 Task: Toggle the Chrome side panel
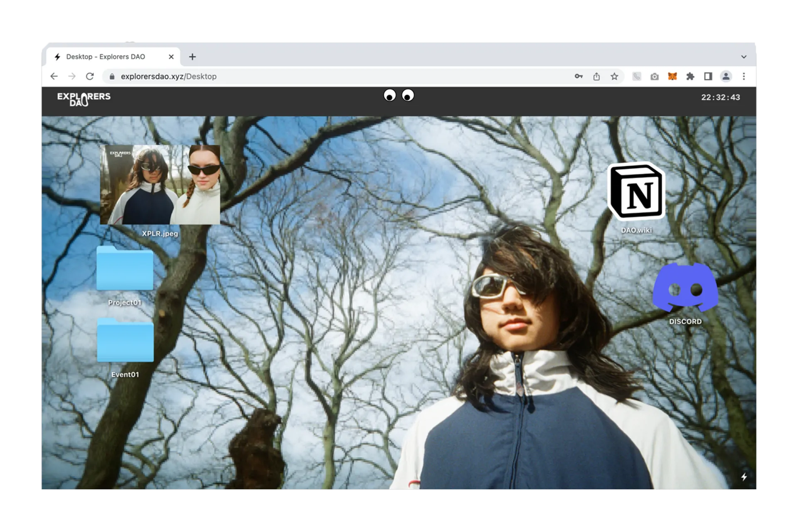708,76
